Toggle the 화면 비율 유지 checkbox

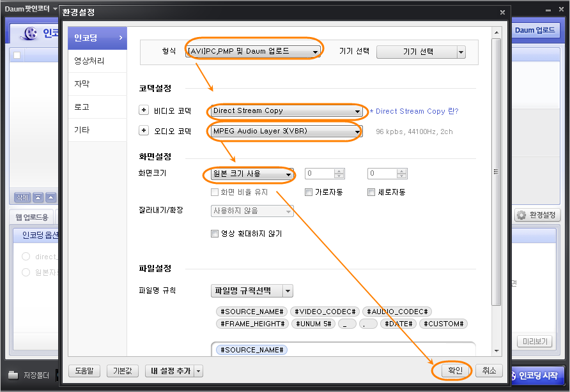tap(215, 192)
